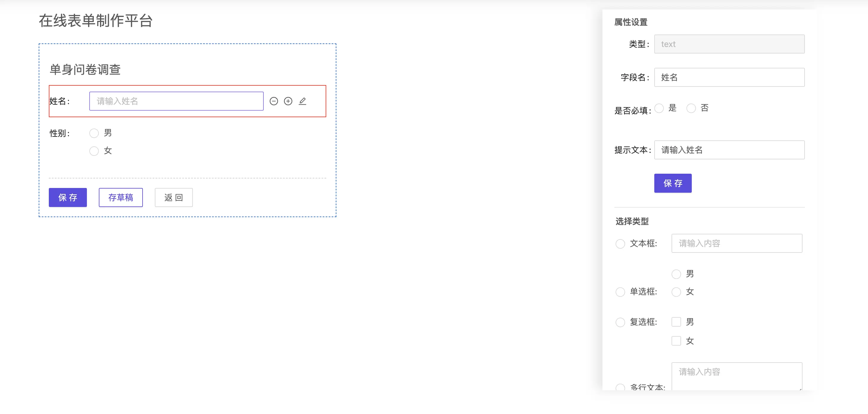Click the minus icon beside 姓名 field
868x414 pixels.
click(x=274, y=101)
